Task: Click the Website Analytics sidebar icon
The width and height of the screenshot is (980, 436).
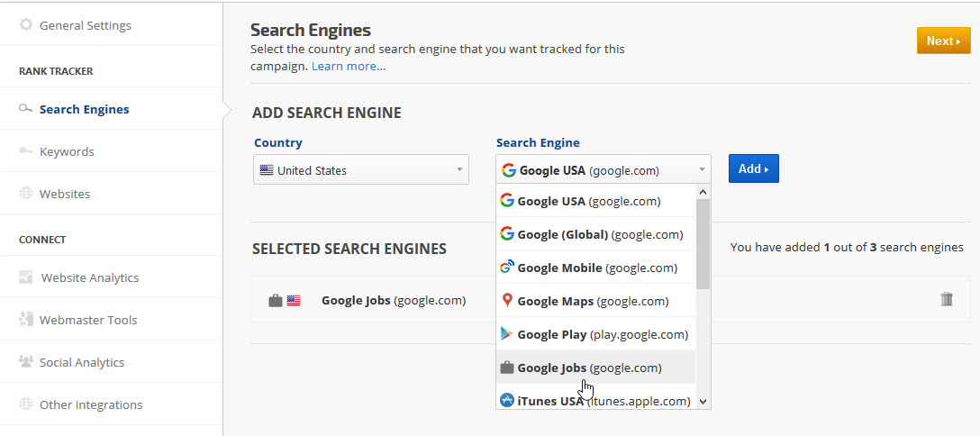Action: click(26, 277)
